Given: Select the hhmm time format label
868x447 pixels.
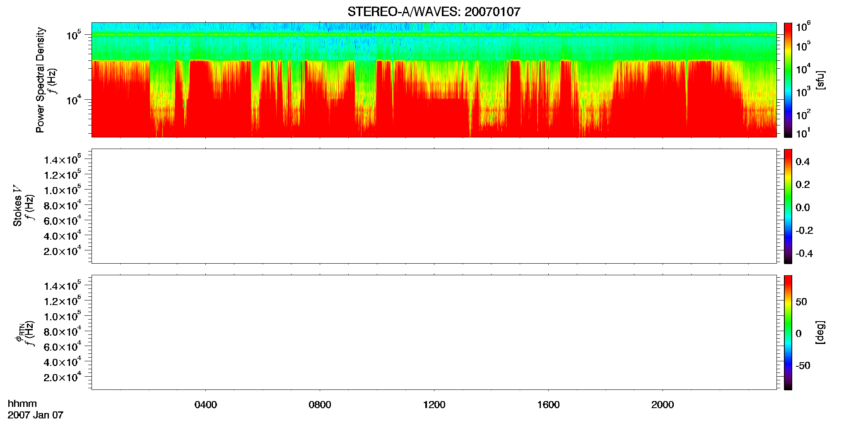Looking at the screenshot, I should coord(22,404).
